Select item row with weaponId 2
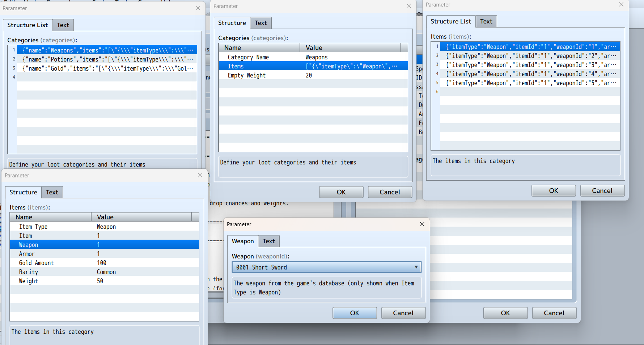Viewport: 644px width, 345px height. tap(530, 55)
